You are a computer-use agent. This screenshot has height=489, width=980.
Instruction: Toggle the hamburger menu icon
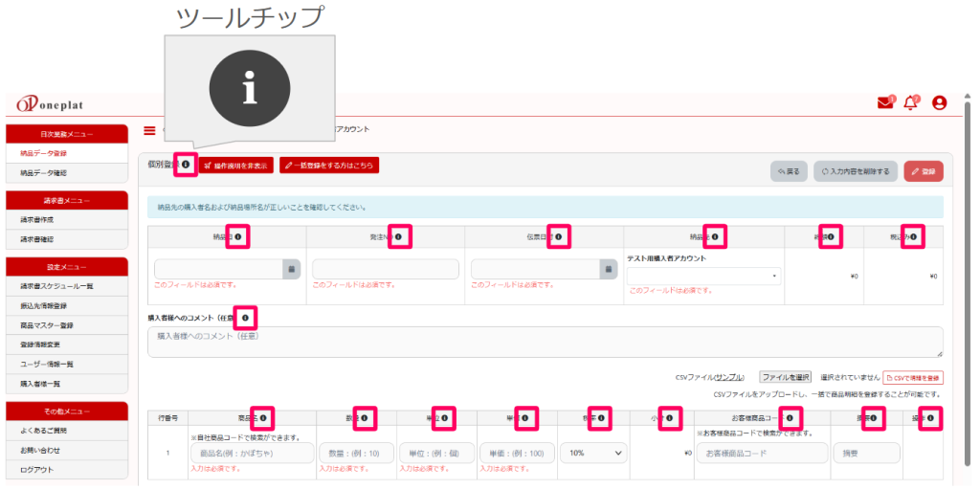[149, 130]
